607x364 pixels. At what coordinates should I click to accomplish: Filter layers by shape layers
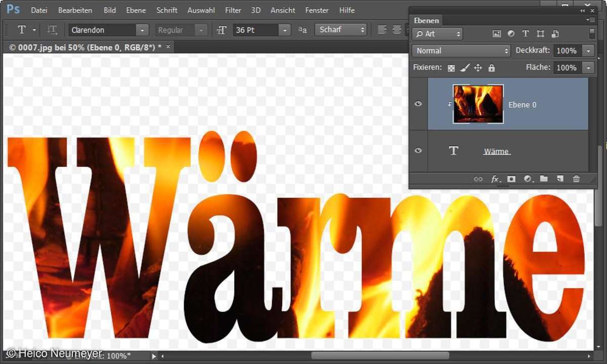540,34
